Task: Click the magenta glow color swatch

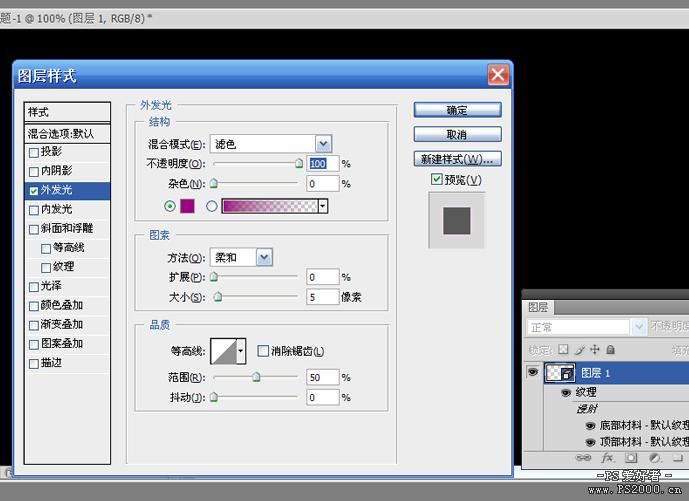Action: coord(187,206)
